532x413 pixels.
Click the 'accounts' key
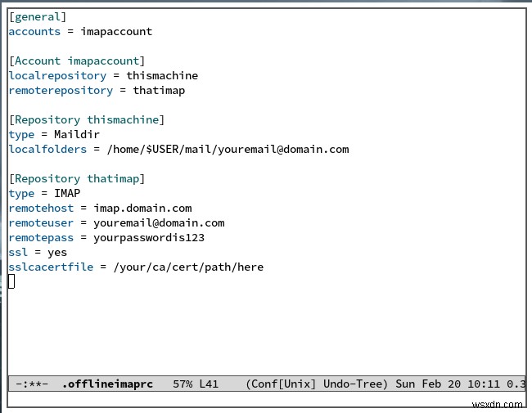click(x=34, y=32)
